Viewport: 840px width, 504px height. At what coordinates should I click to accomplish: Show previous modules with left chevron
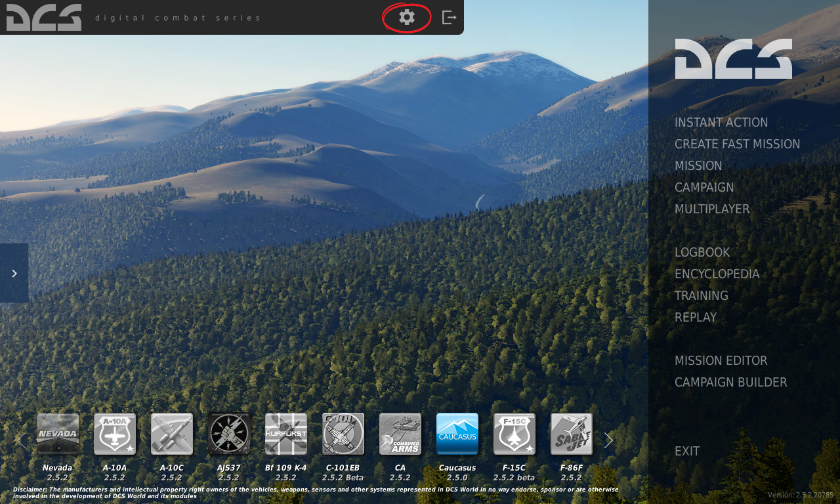tap(22, 440)
